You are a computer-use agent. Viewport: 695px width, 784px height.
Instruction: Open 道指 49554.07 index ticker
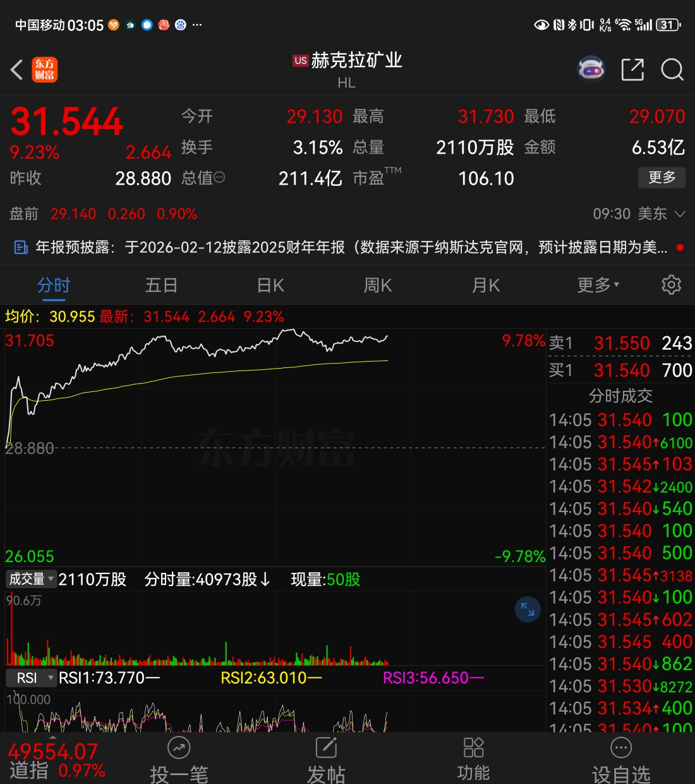click(56, 761)
